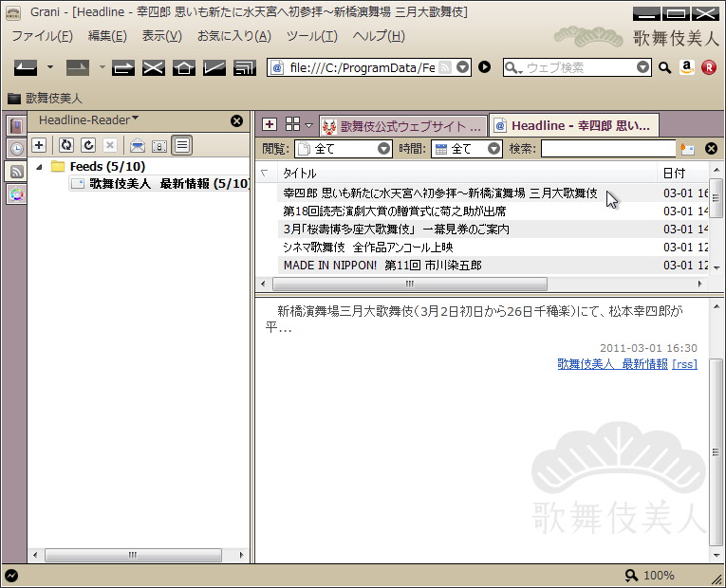Click the envelope icon beside the search field
The height and width of the screenshot is (588, 726).
click(x=688, y=149)
